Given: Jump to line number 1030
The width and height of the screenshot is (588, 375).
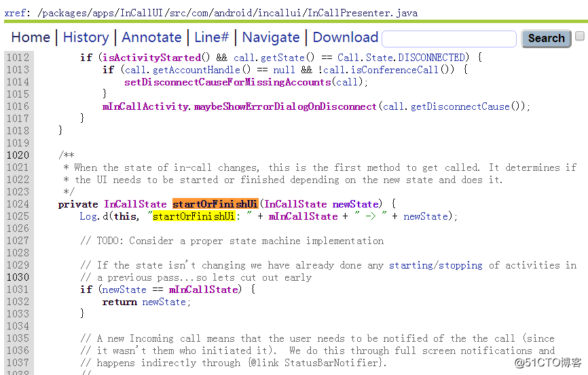Looking at the screenshot, I should click(18, 277).
